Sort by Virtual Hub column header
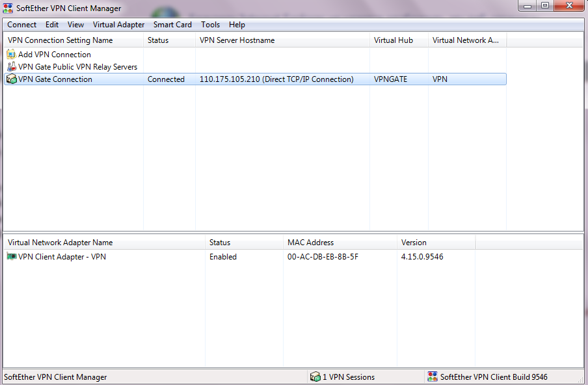Screen dimensions: 588x385 coord(399,40)
